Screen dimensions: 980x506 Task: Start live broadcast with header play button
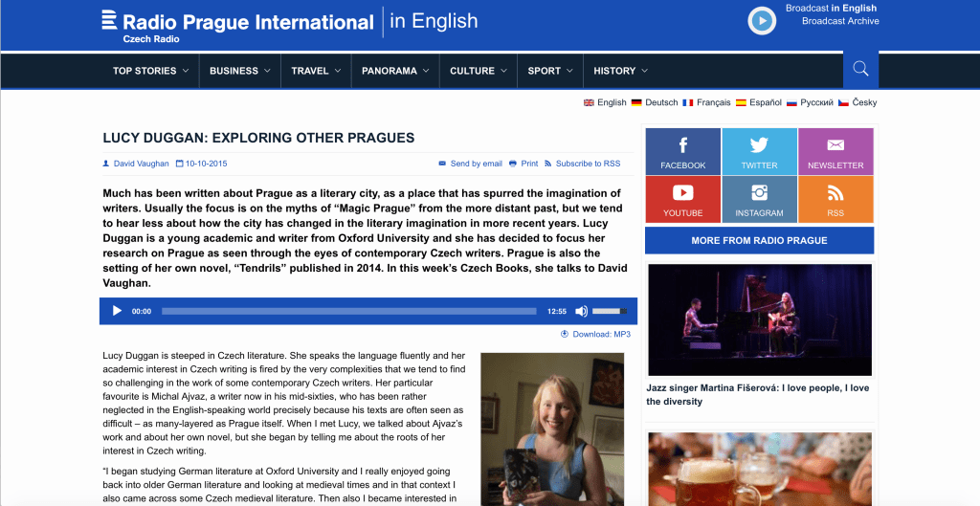[762, 20]
